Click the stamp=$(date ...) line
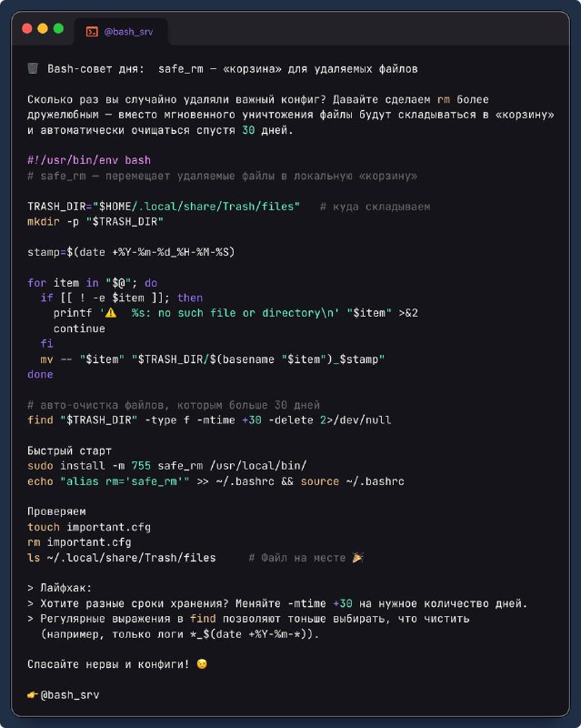The width and height of the screenshot is (581, 728). click(131, 252)
